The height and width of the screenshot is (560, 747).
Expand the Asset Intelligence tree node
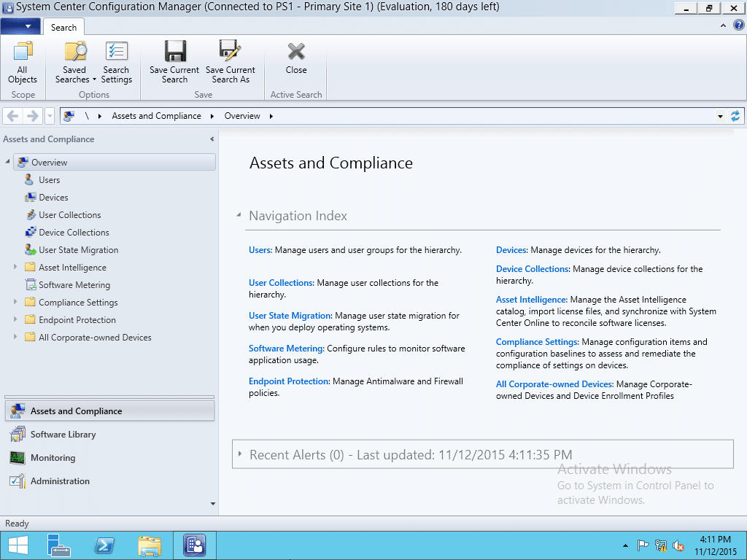15,268
